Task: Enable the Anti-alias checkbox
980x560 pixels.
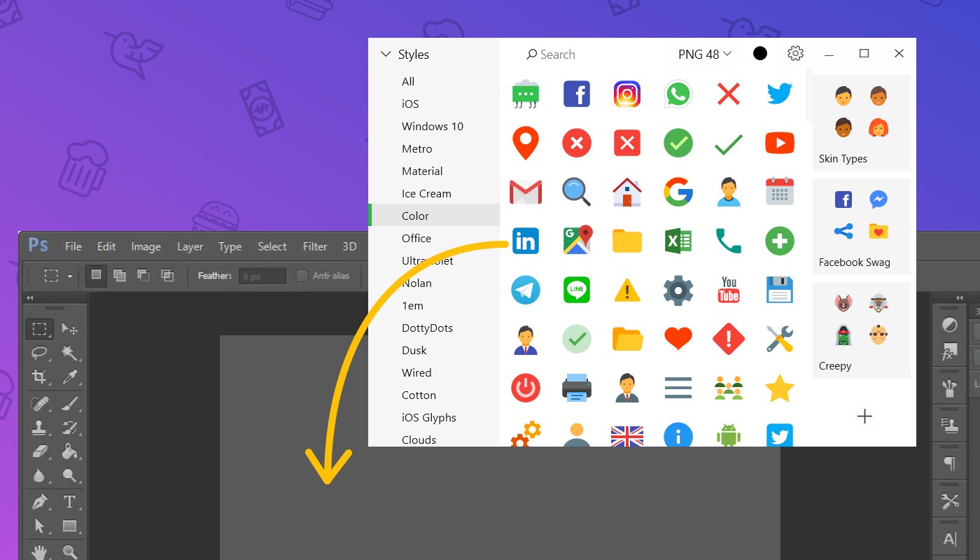Action: pos(302,276)
